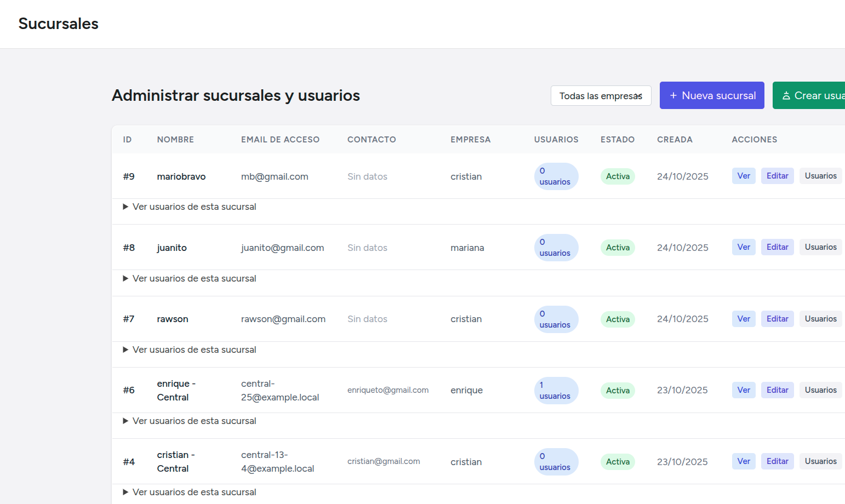Click the NOMBRE column header
Viewport: 845px width, 504px height.
point(175,140)
